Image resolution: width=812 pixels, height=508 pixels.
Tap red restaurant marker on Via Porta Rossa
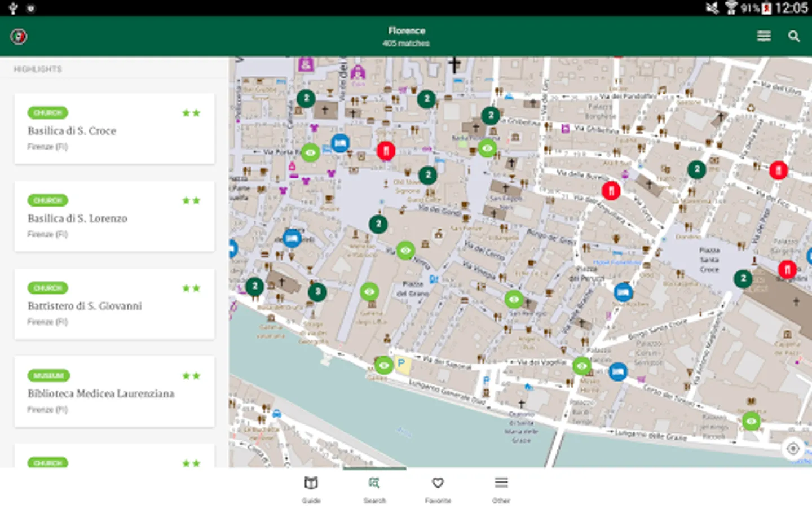pos(386,151)
